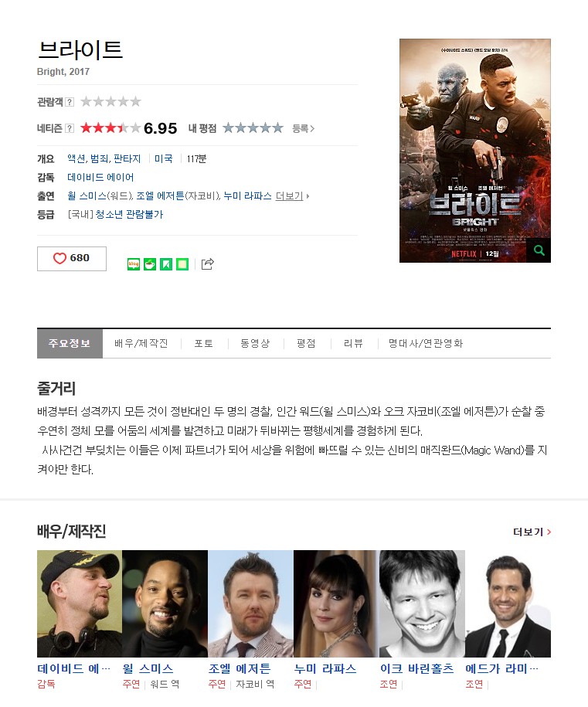Click help question mark next to 네티즌

click(x=70, y=128)
